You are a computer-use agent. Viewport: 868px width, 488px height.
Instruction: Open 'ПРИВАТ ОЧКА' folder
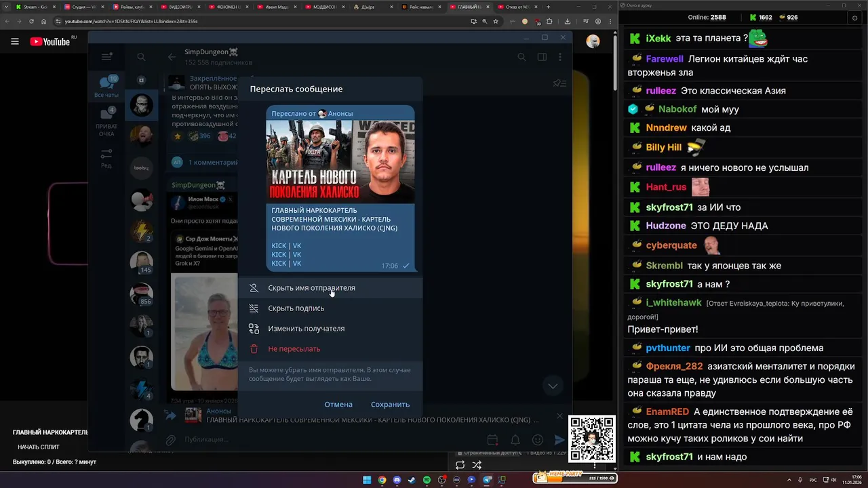[x=106, y=123]
